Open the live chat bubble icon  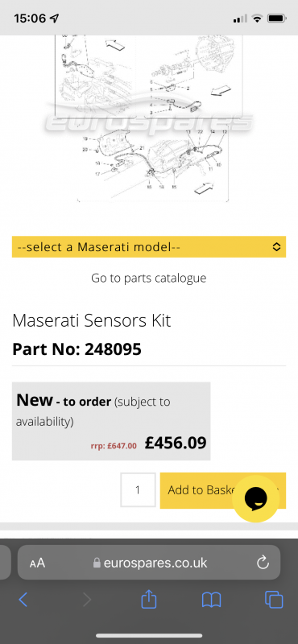(x=255, y=498)
